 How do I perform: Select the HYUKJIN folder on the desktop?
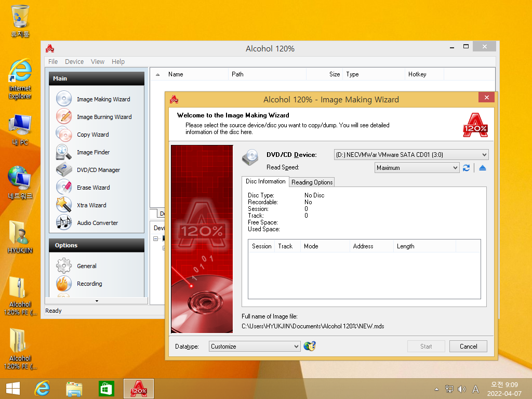pyautogui.click(x=20, y=237)
